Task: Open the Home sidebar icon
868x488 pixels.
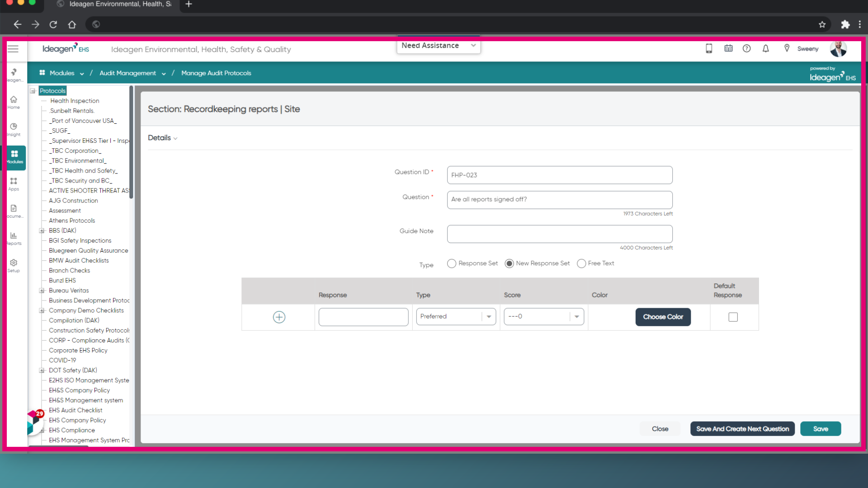Action: 14,103
